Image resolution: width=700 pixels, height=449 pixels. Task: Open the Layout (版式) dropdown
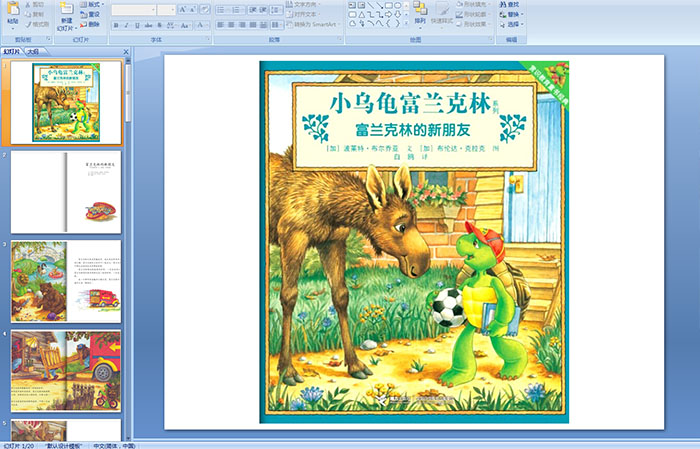point(92,4)
